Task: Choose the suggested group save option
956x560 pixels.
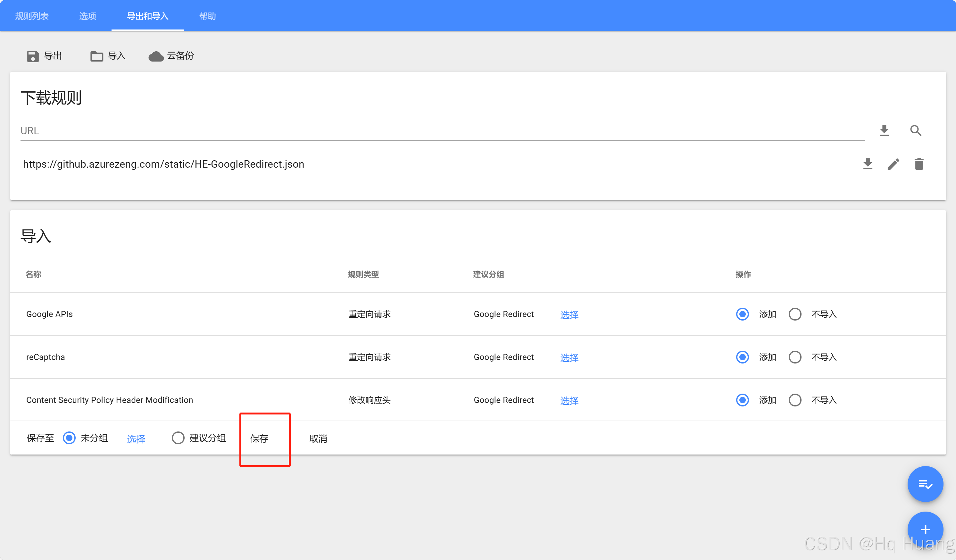Action: pyautogui.click(x=178, y=438)
